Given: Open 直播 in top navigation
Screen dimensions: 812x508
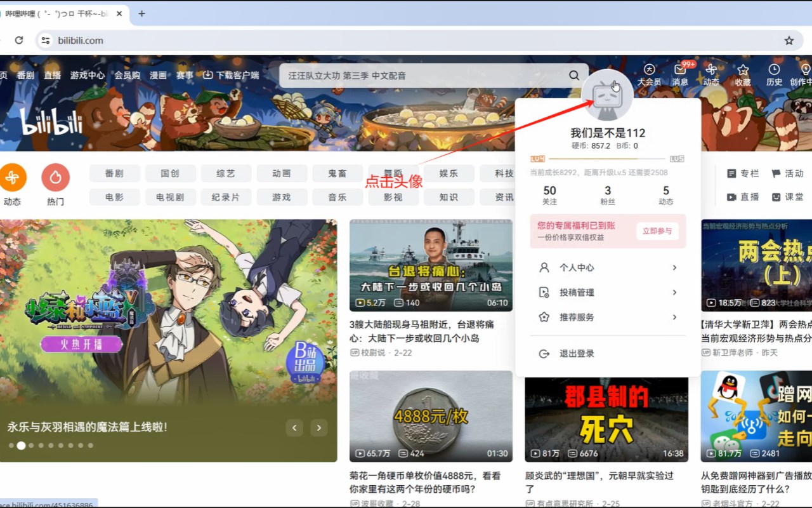Looking at the screenshot, I should 53,75.
